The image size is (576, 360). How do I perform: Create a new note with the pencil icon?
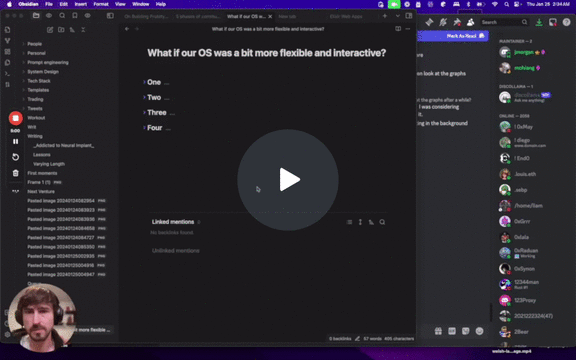pos(50,30)
